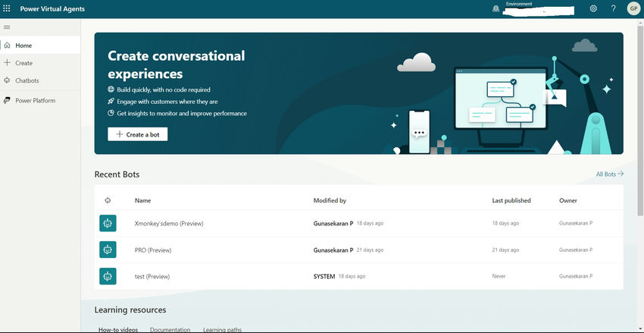Open the Environment picker icon
The height and width of the screenshot is (333, 644).
pos(496,8)
